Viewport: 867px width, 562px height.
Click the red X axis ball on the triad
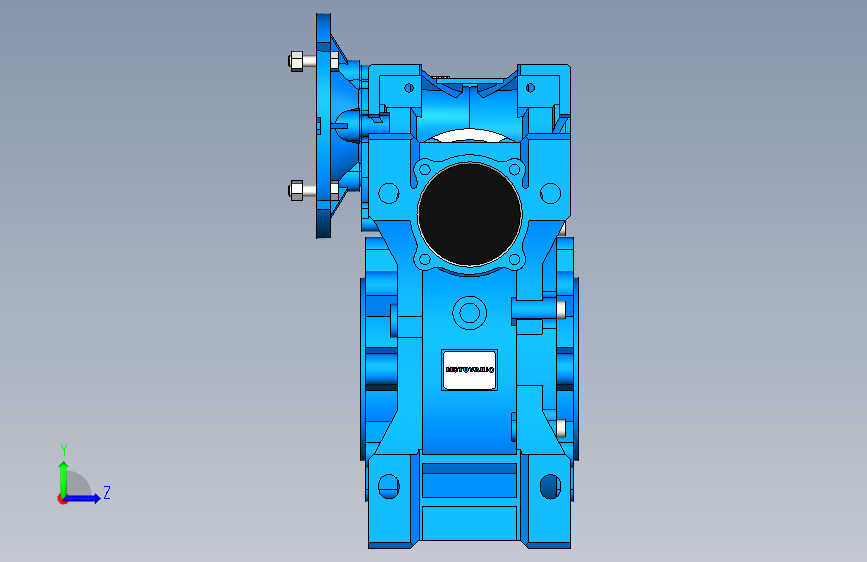click(x=62, y=499)
